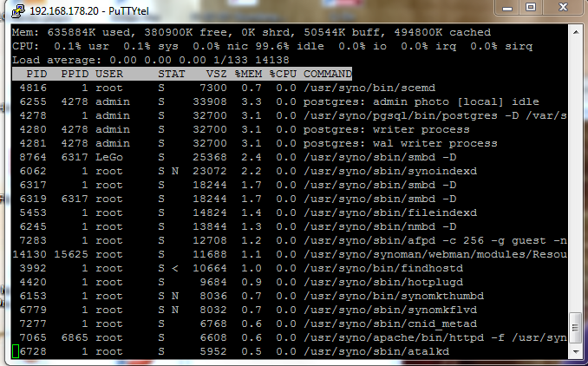Click the afpd -c 256 command
Viewport: 588px width, 366px height.
435,240
